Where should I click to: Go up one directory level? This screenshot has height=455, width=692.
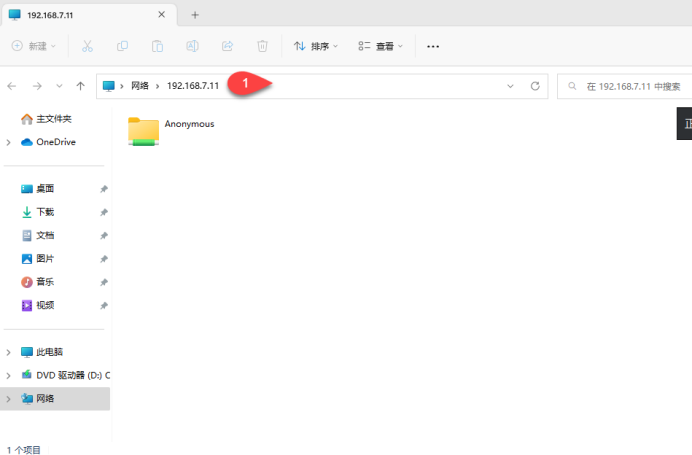[x=80, y=86]
